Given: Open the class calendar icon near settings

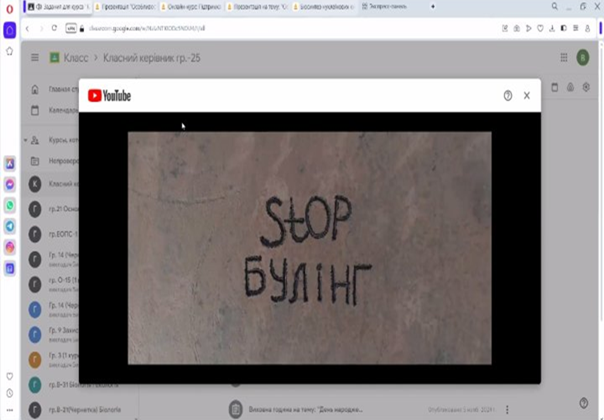Looking at the screenshot, I should (555, 87).
